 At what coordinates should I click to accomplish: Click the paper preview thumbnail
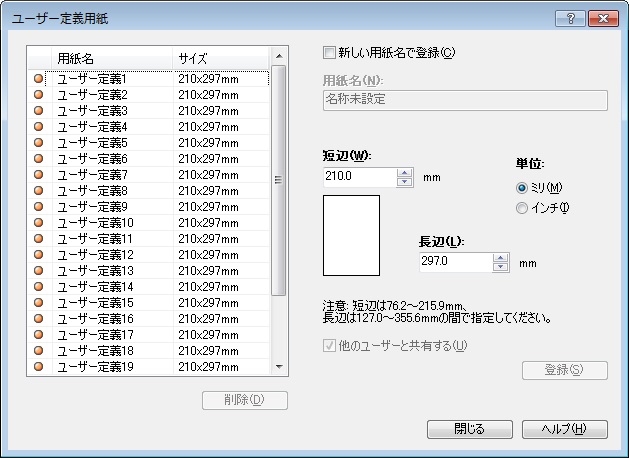pos(351,235)
